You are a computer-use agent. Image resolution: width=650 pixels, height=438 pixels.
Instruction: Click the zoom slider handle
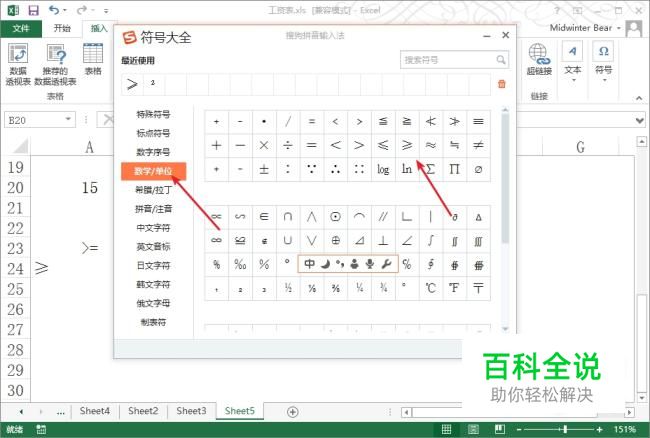565,430
